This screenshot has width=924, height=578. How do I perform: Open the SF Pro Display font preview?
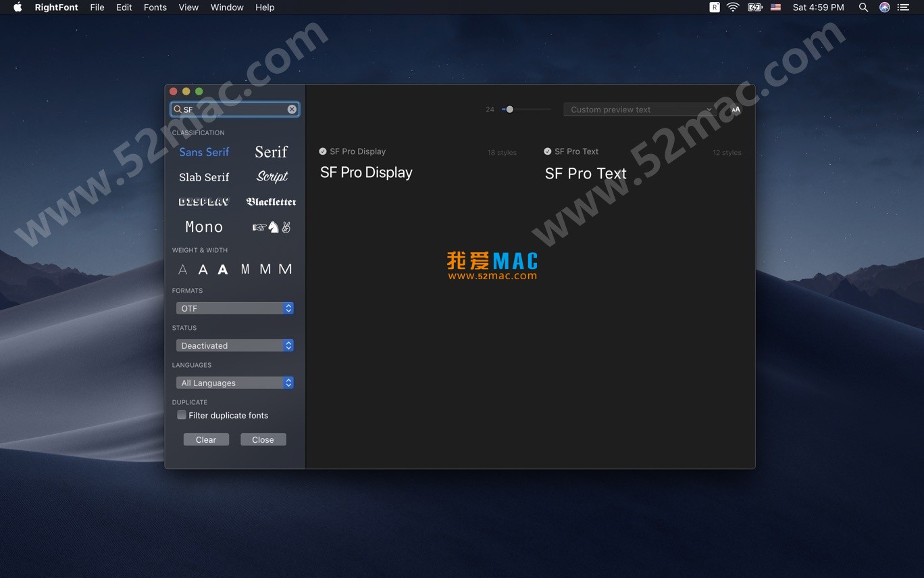click(x=366, y=172)
